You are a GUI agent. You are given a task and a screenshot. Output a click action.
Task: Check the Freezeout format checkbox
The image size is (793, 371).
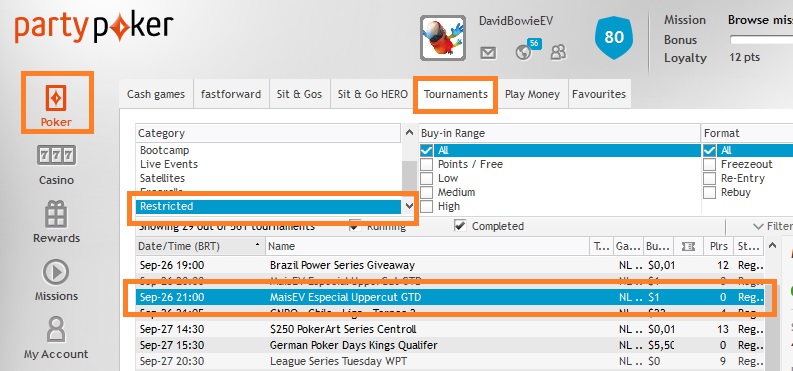tap(710, 164)
